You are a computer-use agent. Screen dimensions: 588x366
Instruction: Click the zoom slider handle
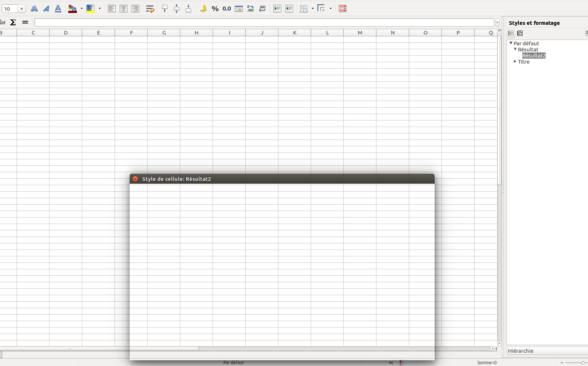click(583, 363)
